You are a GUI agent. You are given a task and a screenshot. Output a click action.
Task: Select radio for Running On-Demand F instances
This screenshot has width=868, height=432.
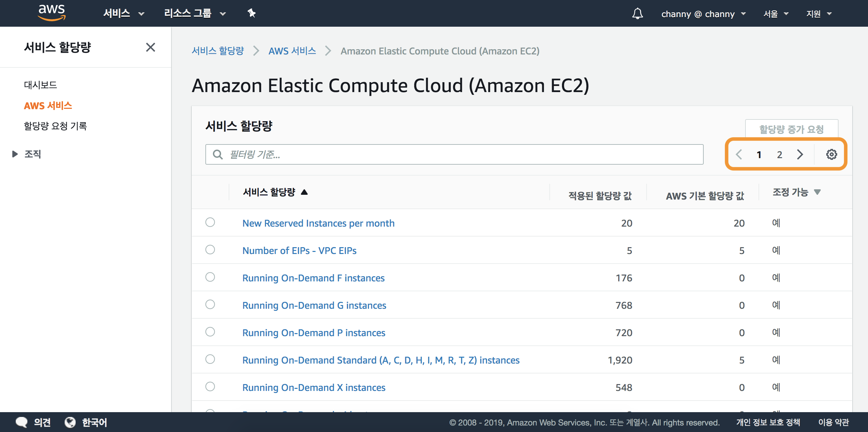pyautogui.click(x=210, y=277)
